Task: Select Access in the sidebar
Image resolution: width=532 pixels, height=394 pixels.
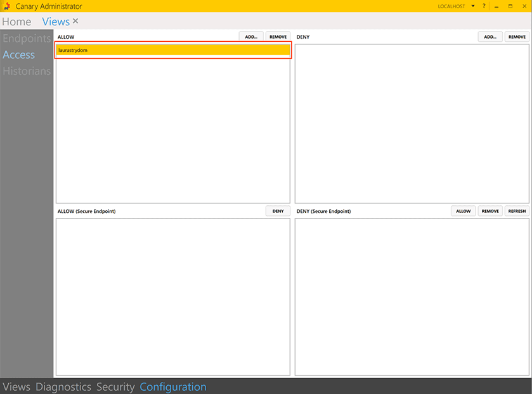Action: pyautogui.click(x=18, y=54)
